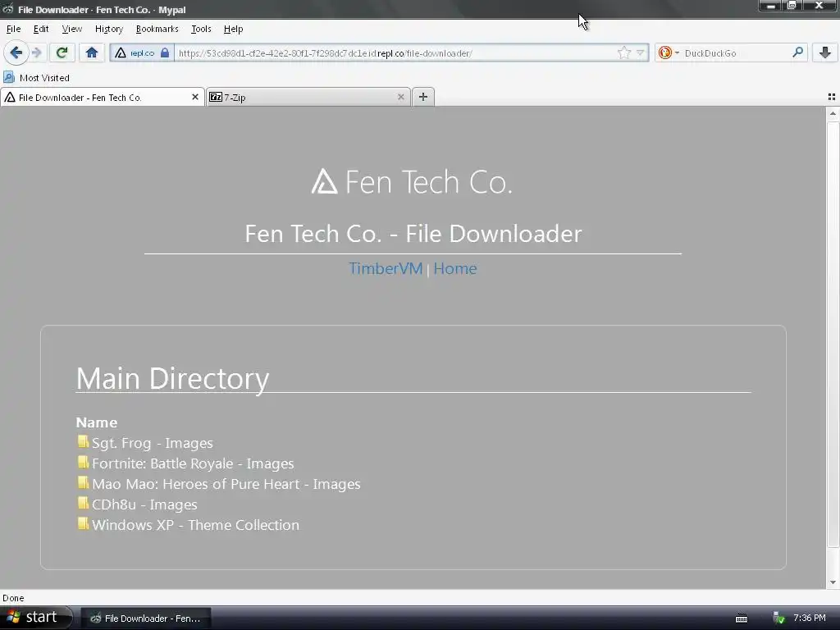
Task: Click the vertical scrollbar up arrow
Action: click(833, 113)
